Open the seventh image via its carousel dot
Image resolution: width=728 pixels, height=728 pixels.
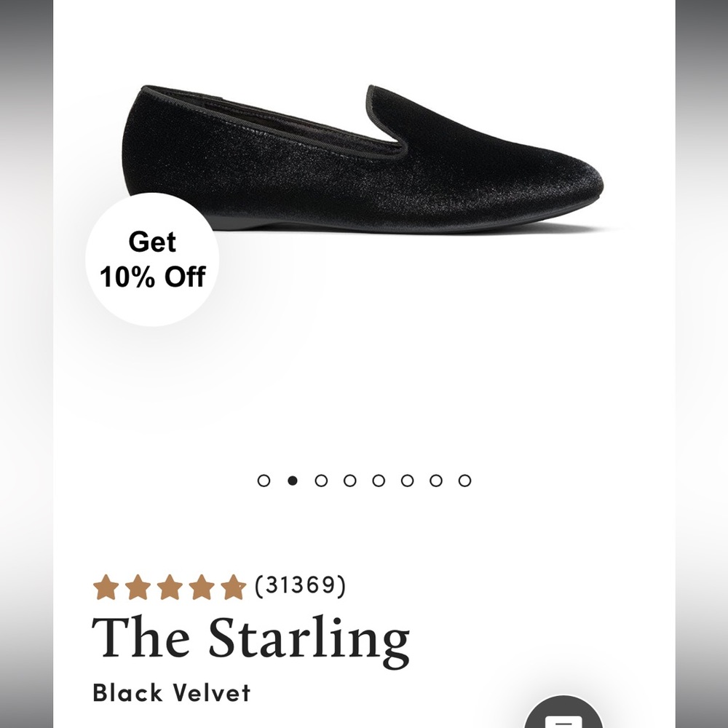click(436, 480)
